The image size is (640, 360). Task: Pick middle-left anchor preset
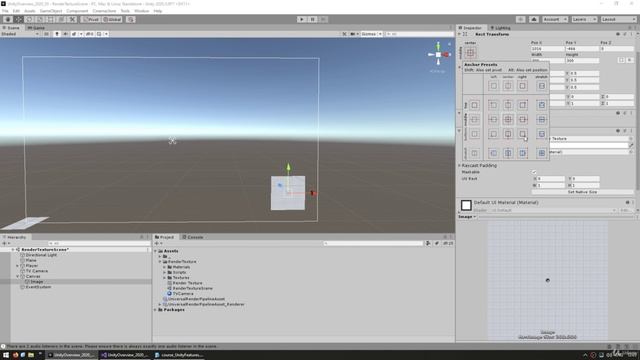click(493, 119)
